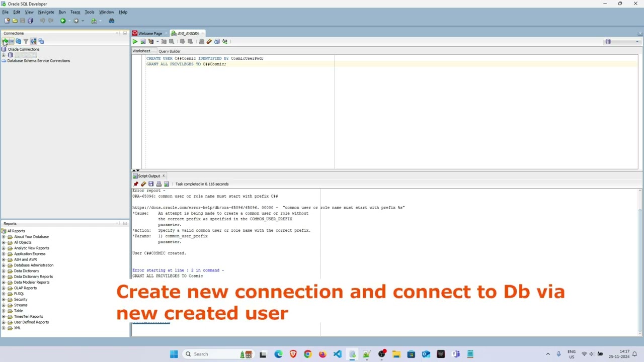Image resolution: width=644 pixels, height=362 pixels.
Task: Click the Save All icon in main toolbar
Action: (30, 21)
